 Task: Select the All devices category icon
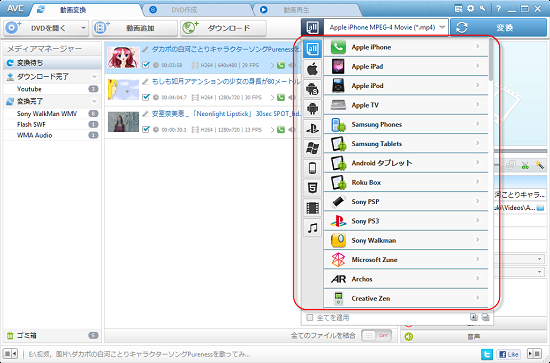(x=312, y=49)
